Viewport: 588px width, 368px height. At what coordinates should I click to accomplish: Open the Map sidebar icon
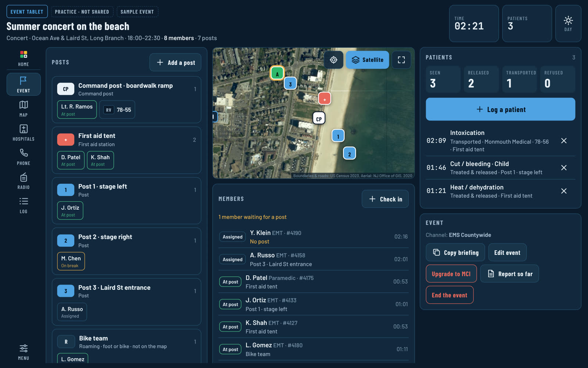coord(24,109)
